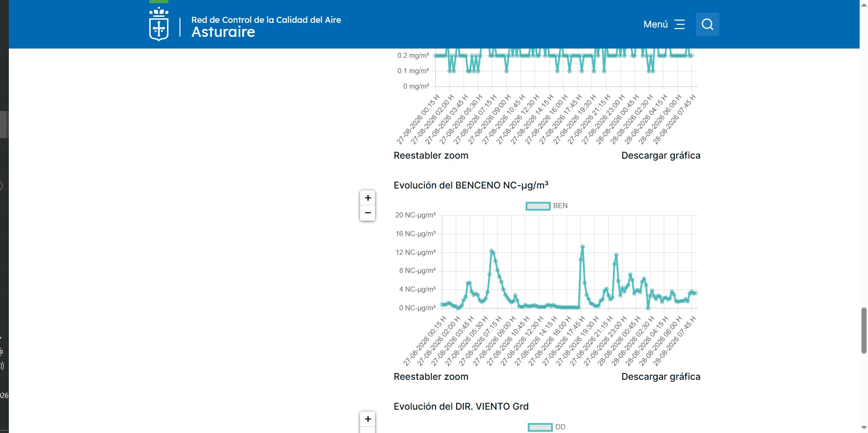Click the benzene peak near 07:15
Screen dimensions: 868x433
pos(492,251)
